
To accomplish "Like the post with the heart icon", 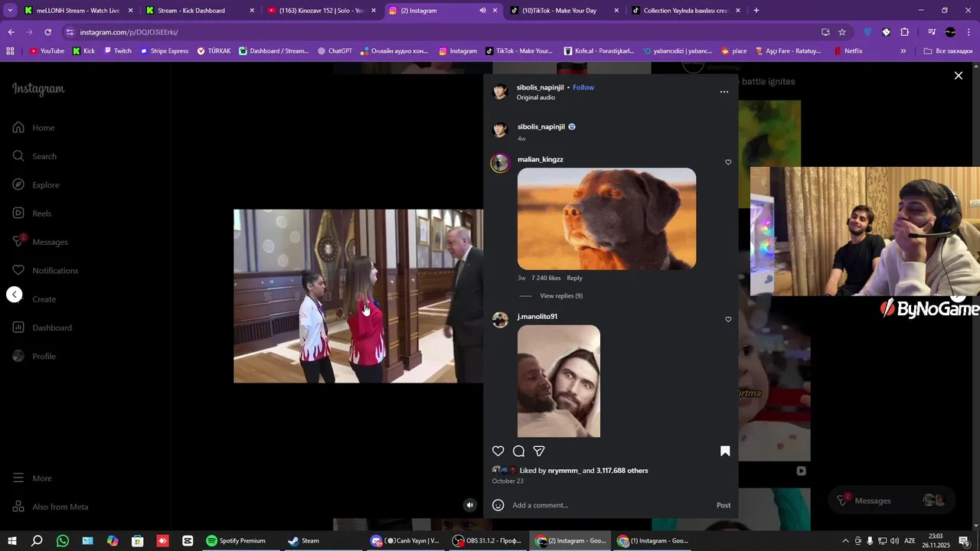I will [498, 452].
